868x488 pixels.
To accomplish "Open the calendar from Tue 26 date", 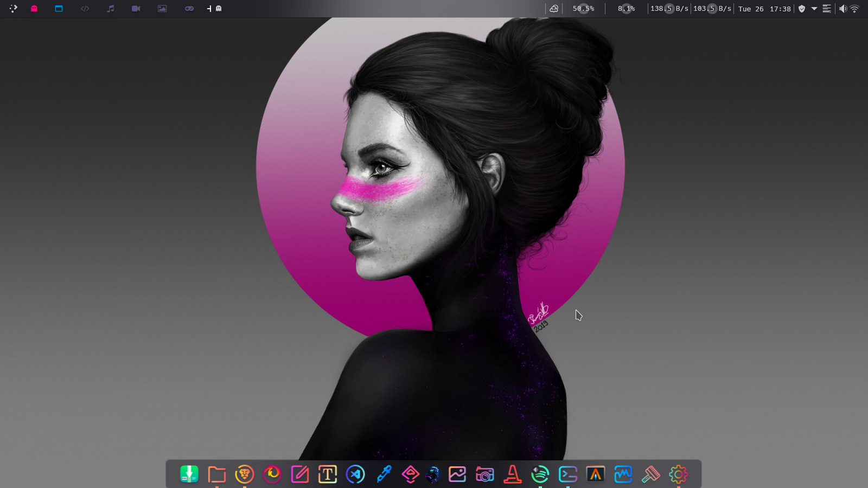I will pyautogui.click(x=751, y=9).
